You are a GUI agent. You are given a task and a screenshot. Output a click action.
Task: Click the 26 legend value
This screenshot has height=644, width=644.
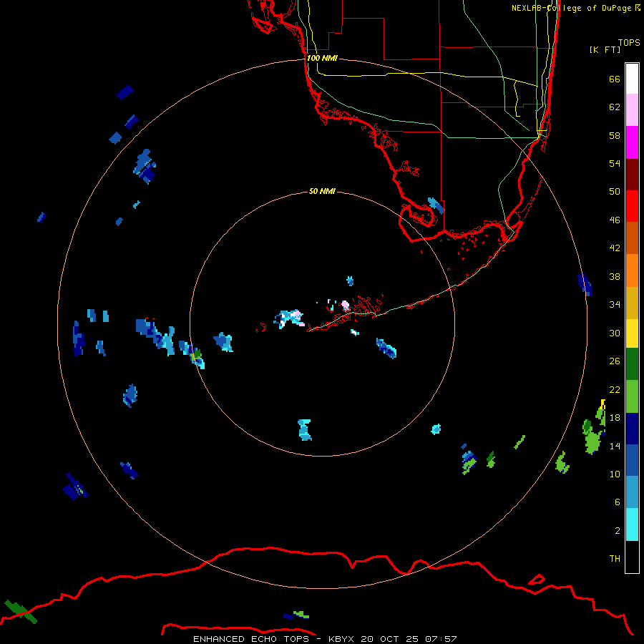click(615, 361)
